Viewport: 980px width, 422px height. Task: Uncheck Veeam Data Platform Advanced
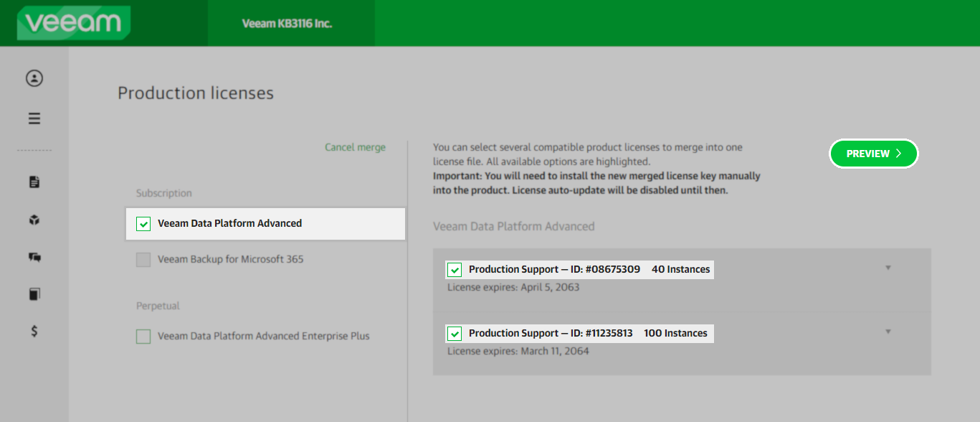(x=143, y=224)
